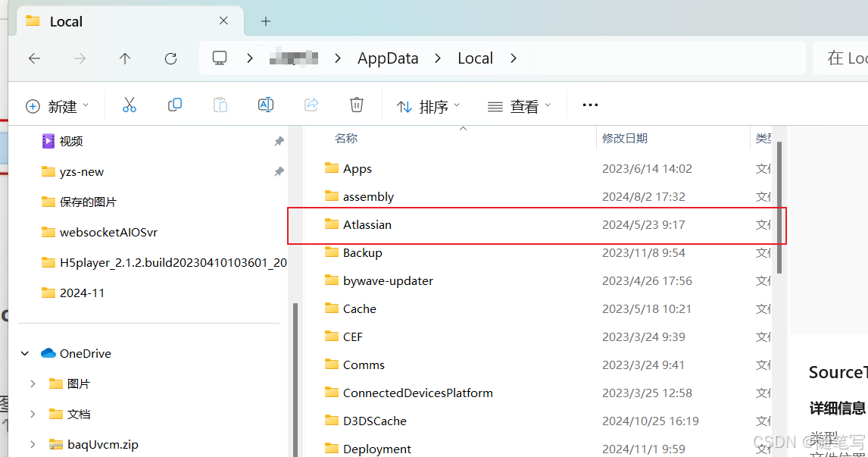Click the This PC monitor icon
The height and width of the screenshot is (457, 868).
[220, 58]
